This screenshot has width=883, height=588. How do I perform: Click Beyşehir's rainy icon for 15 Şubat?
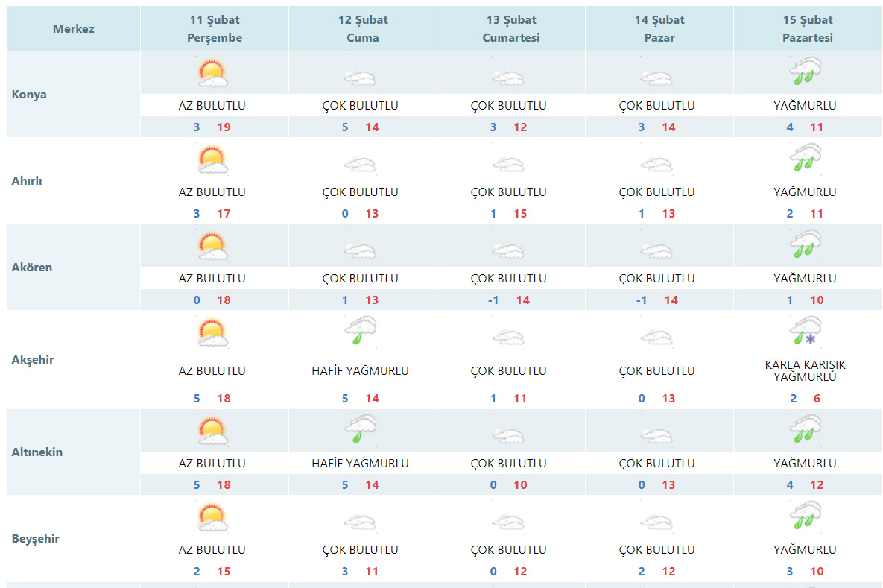tap(805, 517)
